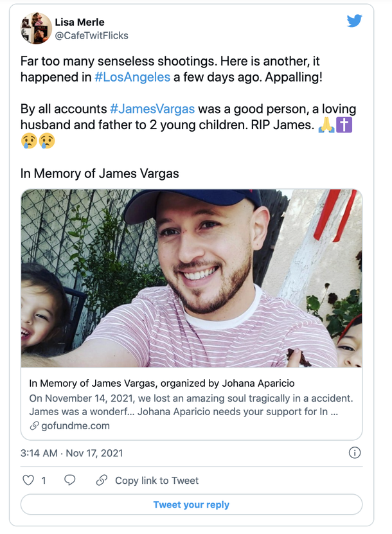Click the gofundme.com link icon
Screen dimensions: 392x534
click(34, 425)
